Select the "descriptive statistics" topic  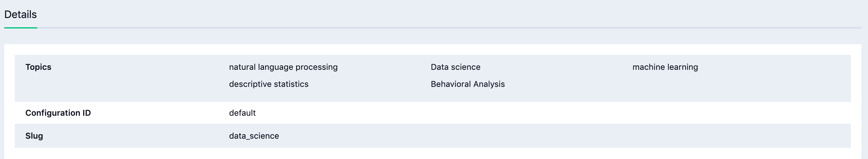269,84
